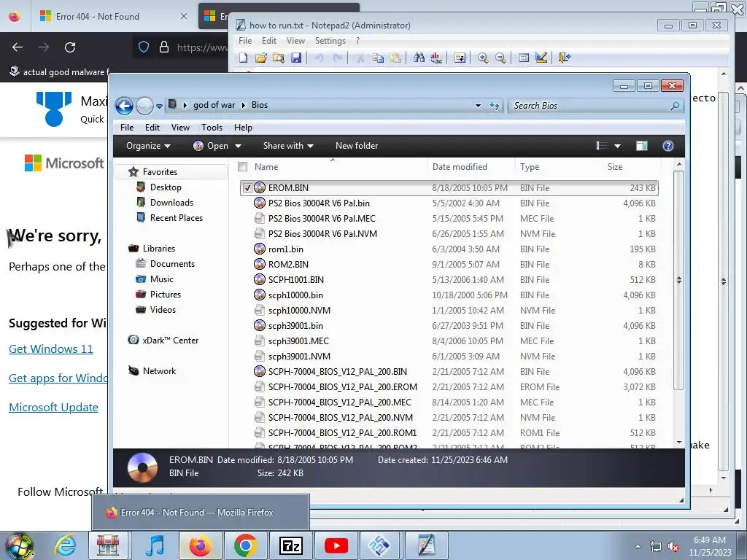Click Find binoculars icon in Notepad2 toolbar
Screen dimensions: 747x560
(419, 58)
